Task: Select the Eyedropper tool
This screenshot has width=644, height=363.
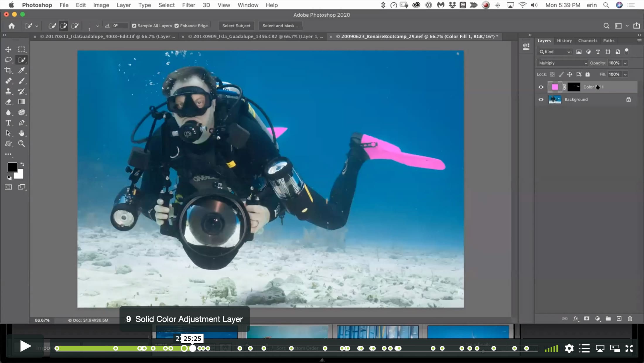Action: pos(22,70)
